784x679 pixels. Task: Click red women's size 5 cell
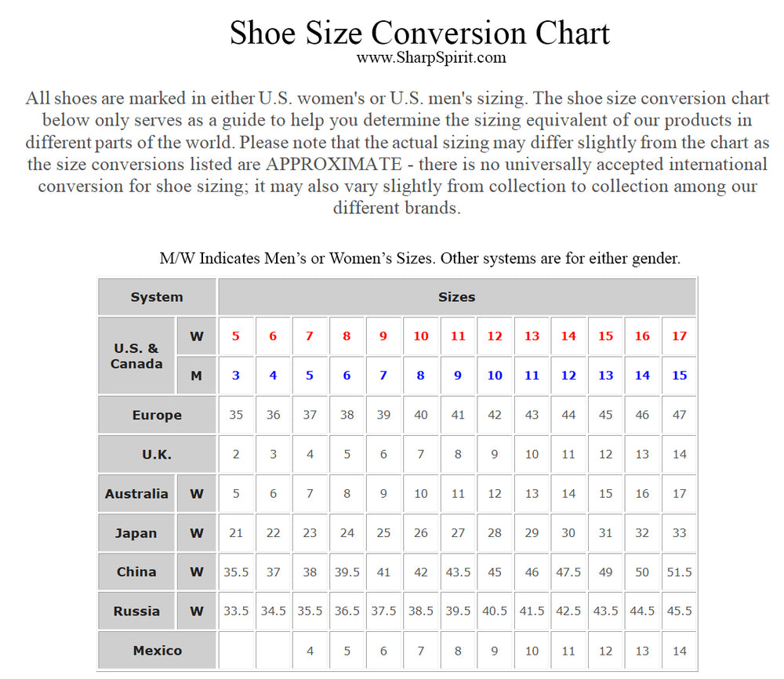click(x=236, y=336)
